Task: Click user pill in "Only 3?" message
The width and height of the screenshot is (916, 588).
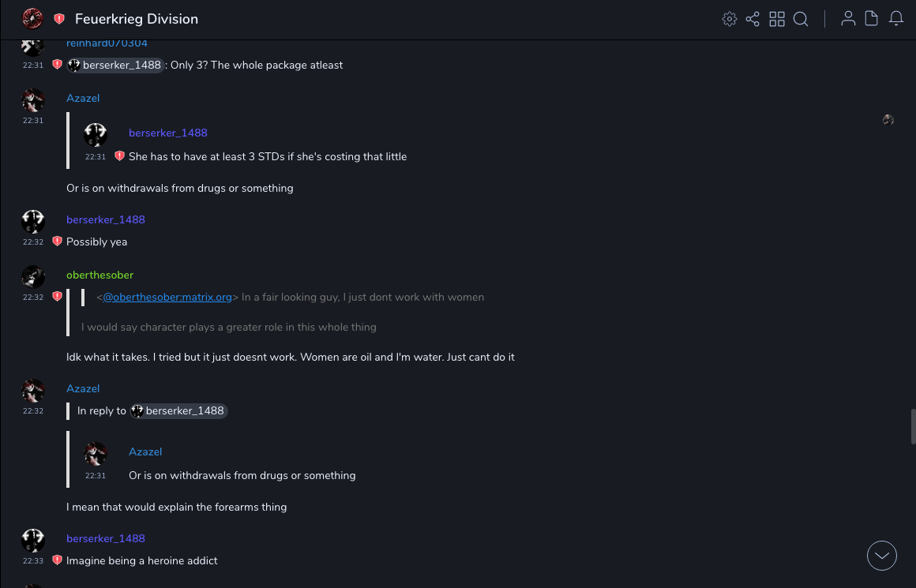Action: coord(115,66)
